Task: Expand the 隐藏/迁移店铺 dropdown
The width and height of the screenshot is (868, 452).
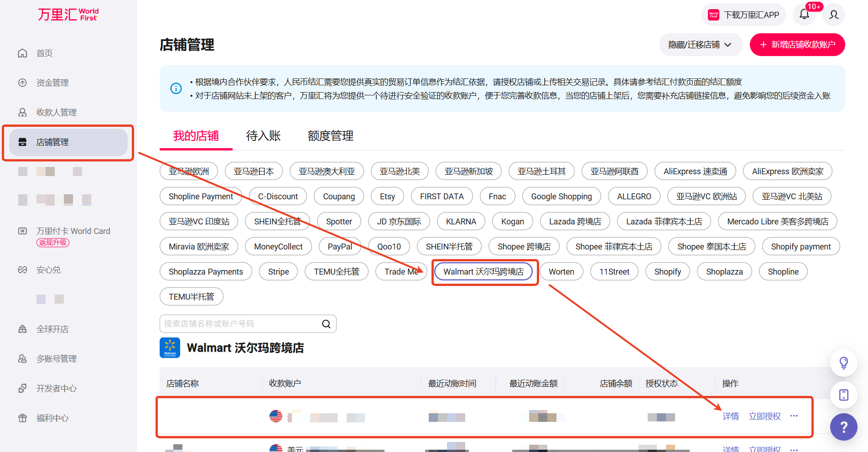Action: [700, 45]
